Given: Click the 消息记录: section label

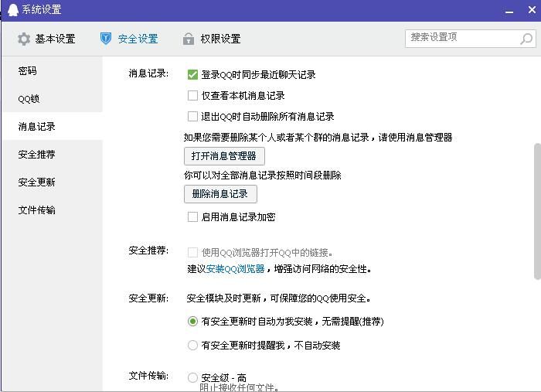Looking at the screenshot, I should coord(148,73).
